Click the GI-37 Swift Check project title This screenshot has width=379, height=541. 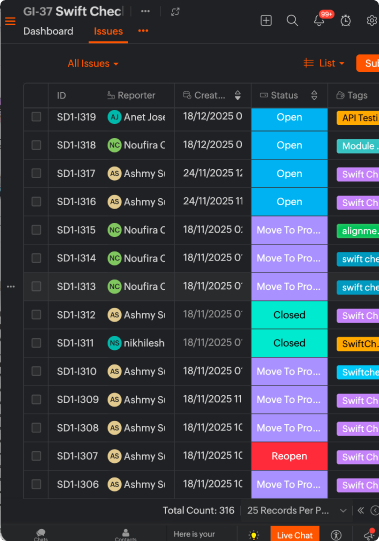[73, 11]
